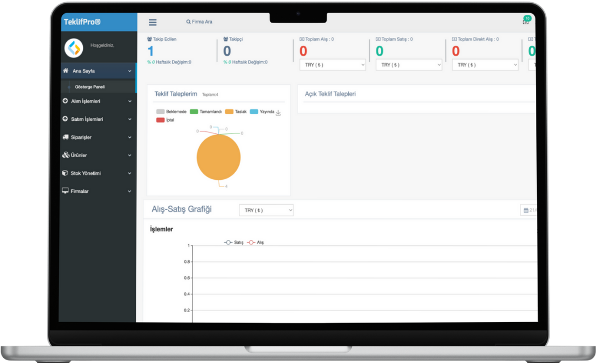Click the Satım İşlemleri arrow icon

pos(65,119)
